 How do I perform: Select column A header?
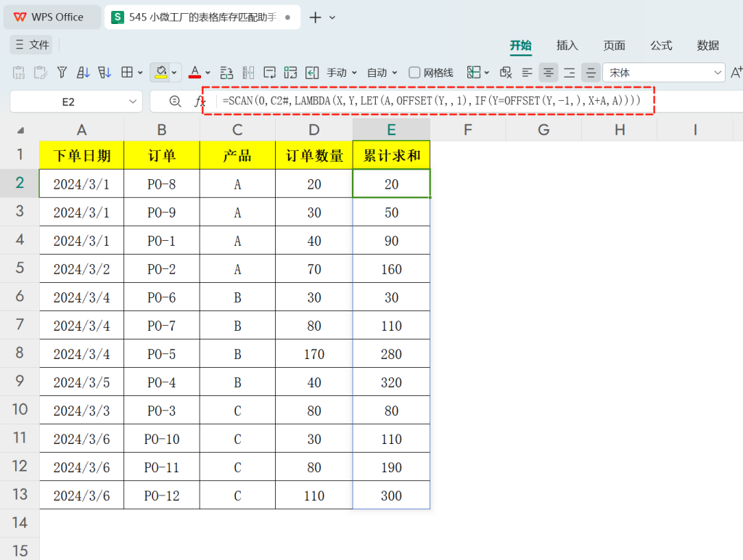[81, 129]
